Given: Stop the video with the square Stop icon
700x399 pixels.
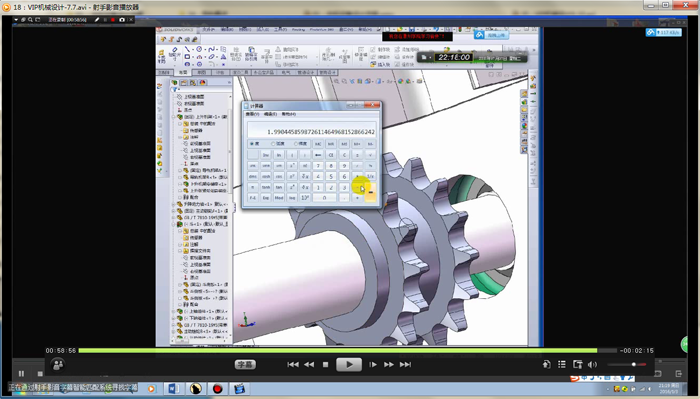Looking at the screenshot, I should click(325, 365).
